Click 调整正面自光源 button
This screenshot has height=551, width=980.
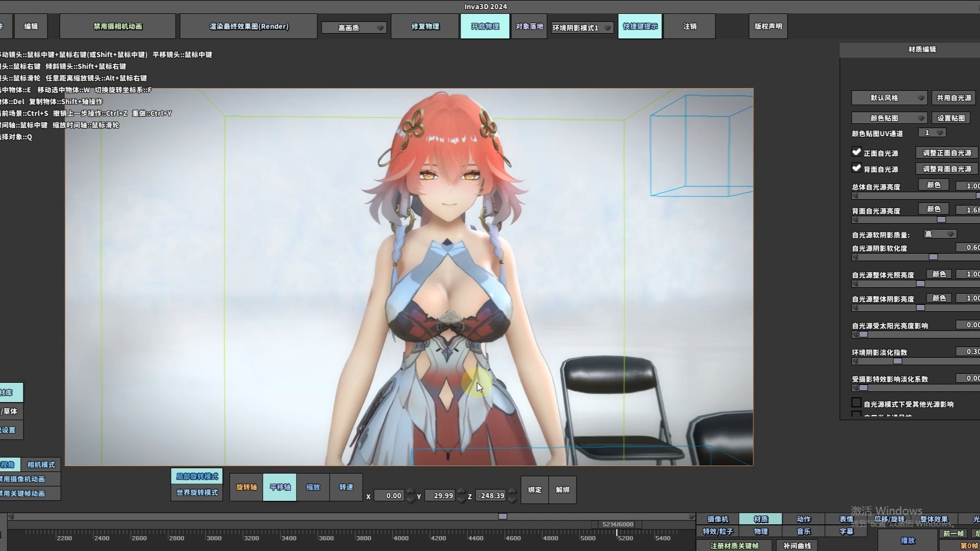coord(947,153)
